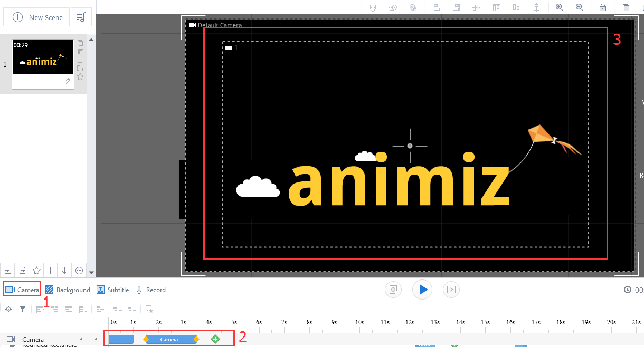The width and height of the screenshot is (644, 347).
Task: Click Camera 1 end keyframe diamond
Action: coord(196,339)
